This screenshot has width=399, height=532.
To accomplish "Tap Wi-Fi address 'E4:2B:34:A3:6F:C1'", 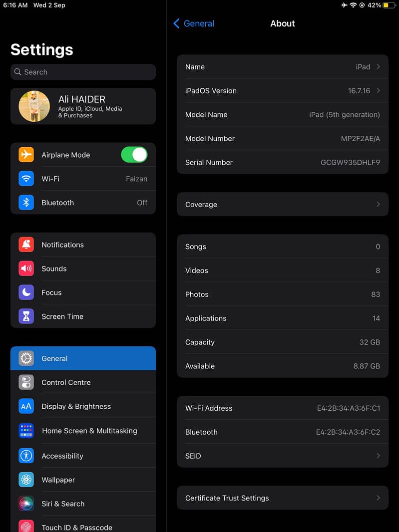I will pos(349,408).
